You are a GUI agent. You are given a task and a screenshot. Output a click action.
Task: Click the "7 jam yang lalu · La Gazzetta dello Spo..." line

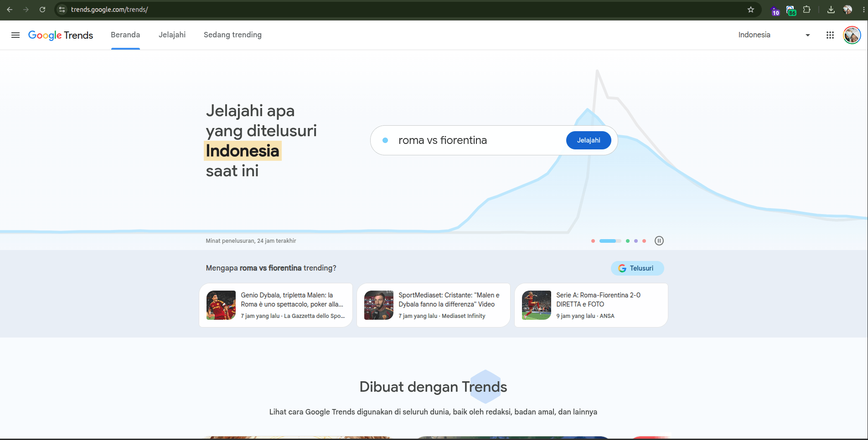(x=293, y=316)
